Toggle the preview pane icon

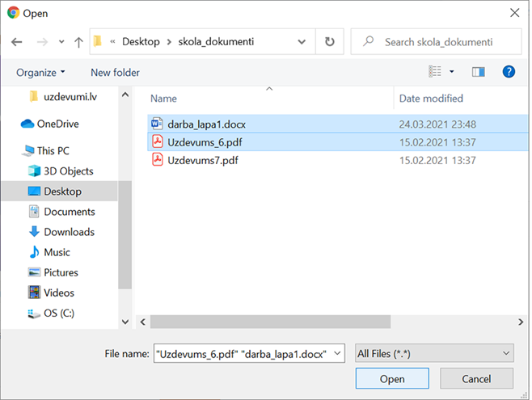tap(478, 72)
